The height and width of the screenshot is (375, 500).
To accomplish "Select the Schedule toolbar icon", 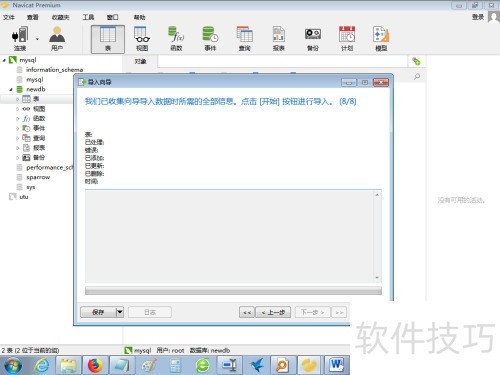I will pyautogui.click(x=347, y=38).
